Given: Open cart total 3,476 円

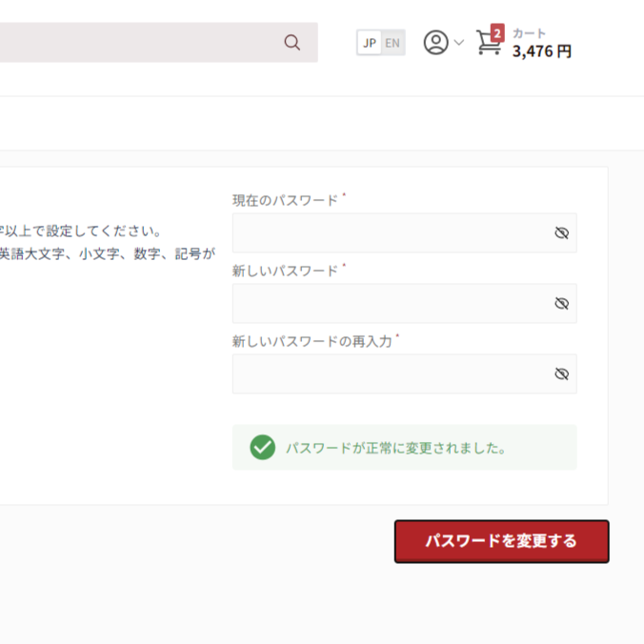Looking at the screenshot, I should click(x=542, y=51).
